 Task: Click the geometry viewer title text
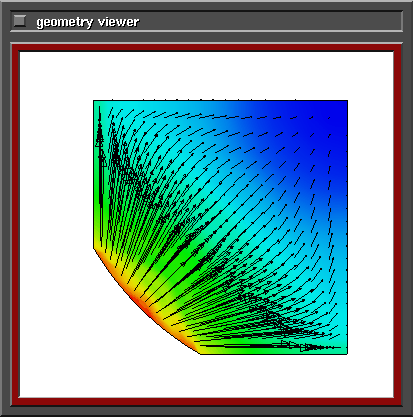(x=88, y=22)
